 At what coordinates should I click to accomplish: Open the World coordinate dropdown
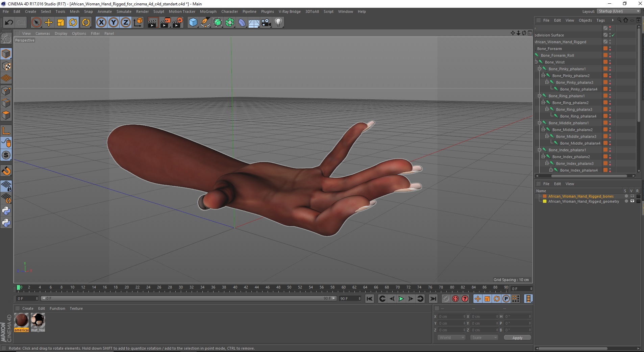click(x=451, y=337)
